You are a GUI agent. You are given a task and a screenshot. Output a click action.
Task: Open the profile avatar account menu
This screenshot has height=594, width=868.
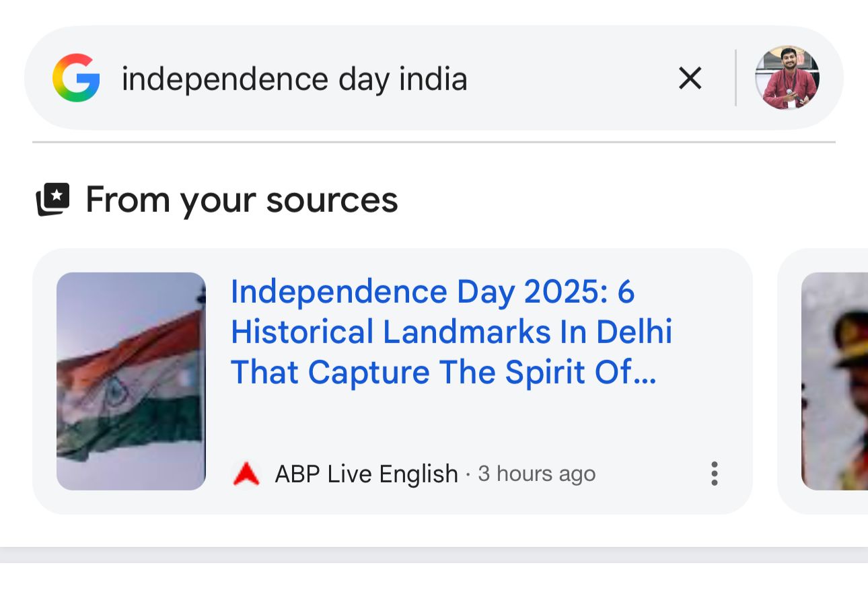point(787,78)
